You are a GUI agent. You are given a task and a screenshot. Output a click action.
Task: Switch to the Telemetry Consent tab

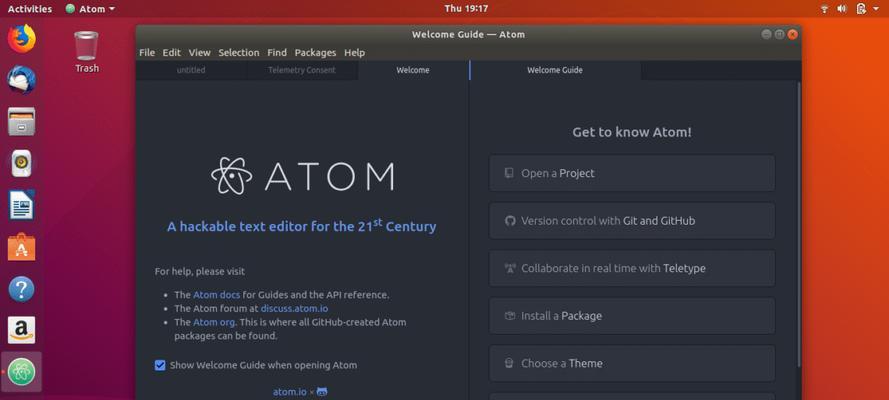302,70
